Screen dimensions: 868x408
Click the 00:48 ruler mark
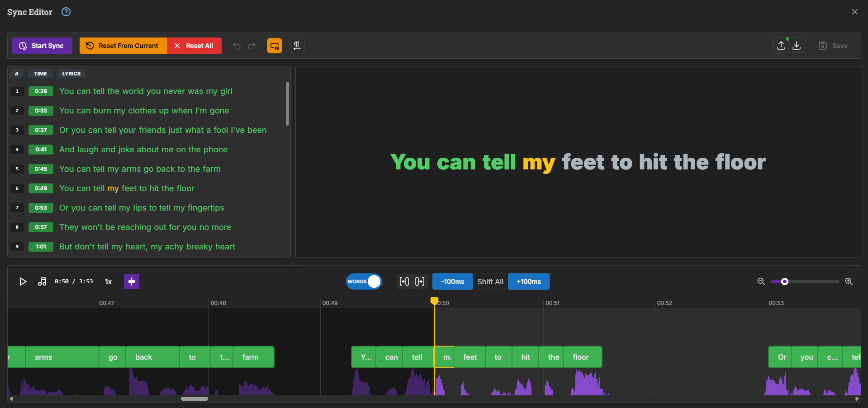point(218,303)
